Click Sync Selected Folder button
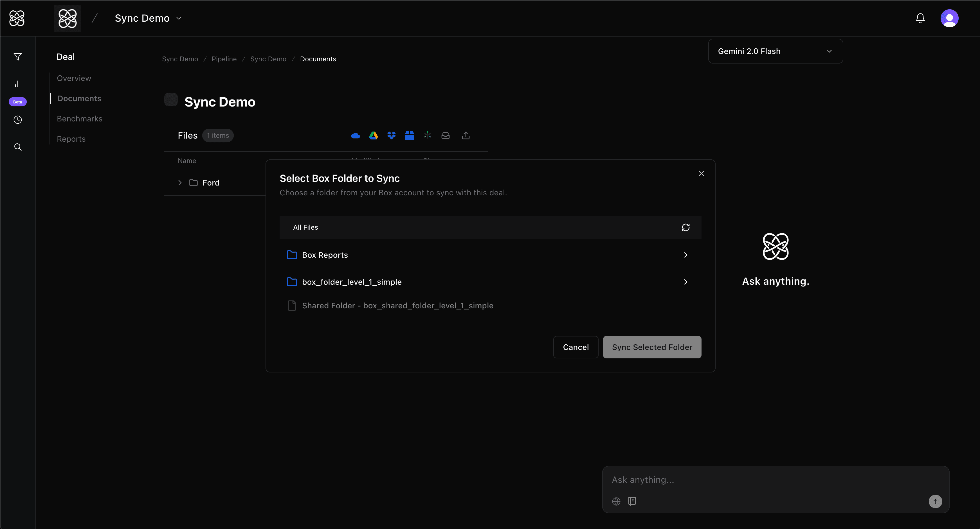Viewport: 980px width, 529px height. click(x=652, y=347)
